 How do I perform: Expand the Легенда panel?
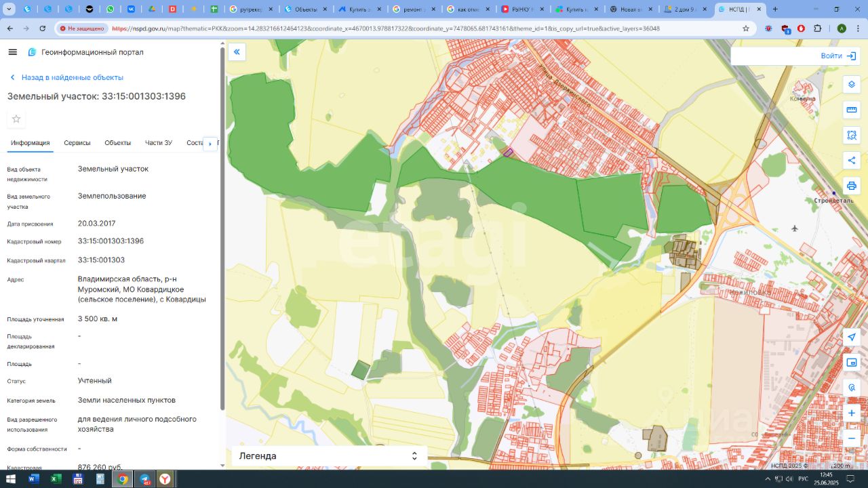pos(329,456)
